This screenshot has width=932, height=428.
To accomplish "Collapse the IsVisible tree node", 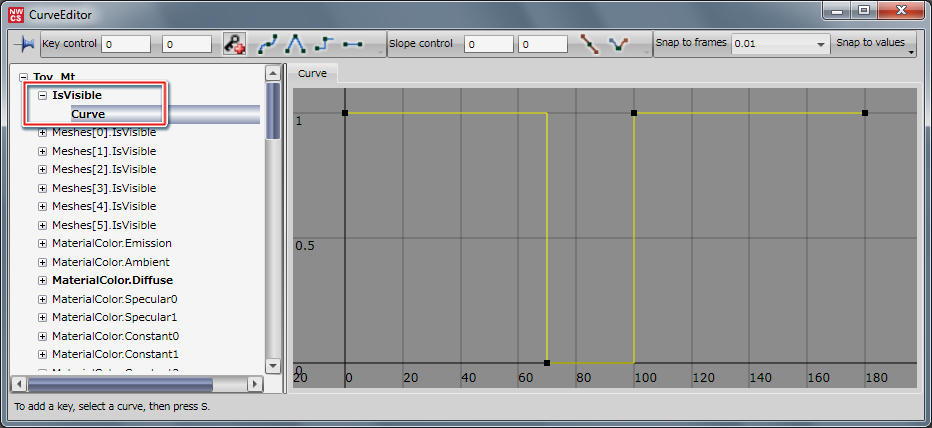I will pyautogui.click(x=42, y=96).
